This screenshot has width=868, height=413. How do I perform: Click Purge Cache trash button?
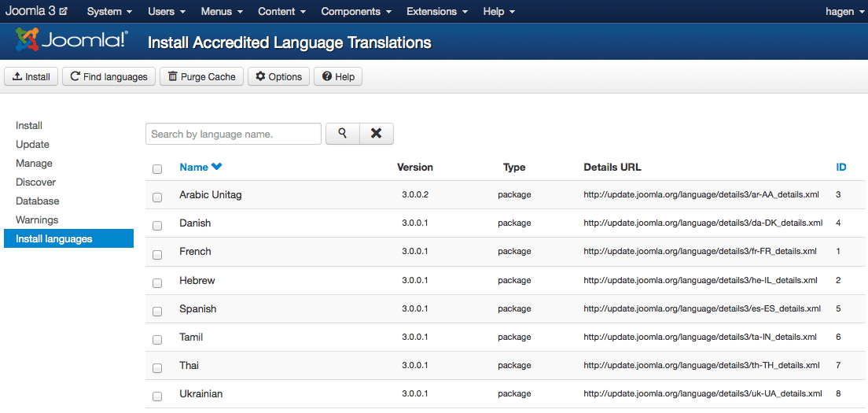[202, 77]
